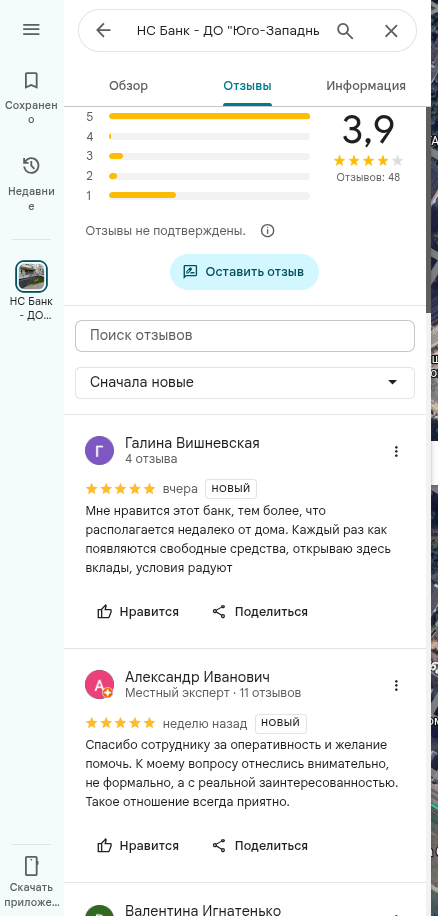Open Saved places bookmark icon
This screenshot has width=438, height=916.
point(31,80)
